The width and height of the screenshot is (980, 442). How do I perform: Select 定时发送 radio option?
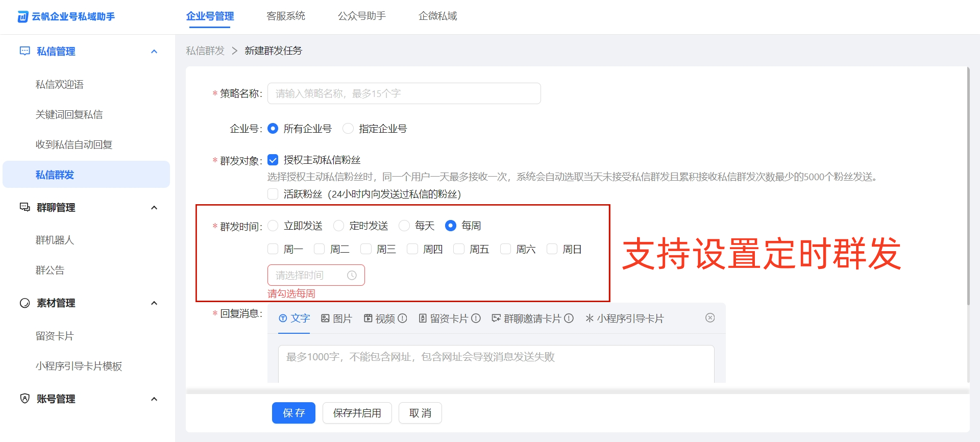pyautogui.click(x=338, y=226)
